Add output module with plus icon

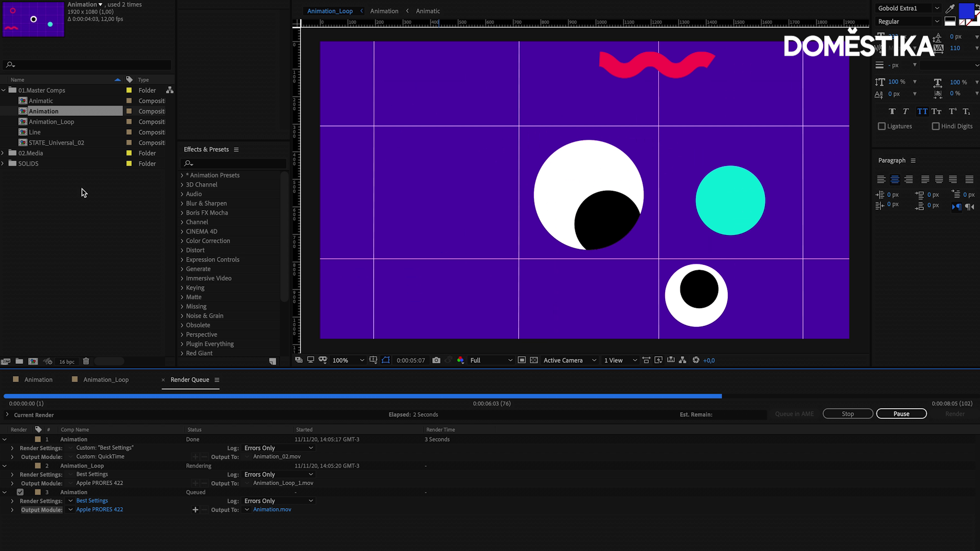point(195,510)
